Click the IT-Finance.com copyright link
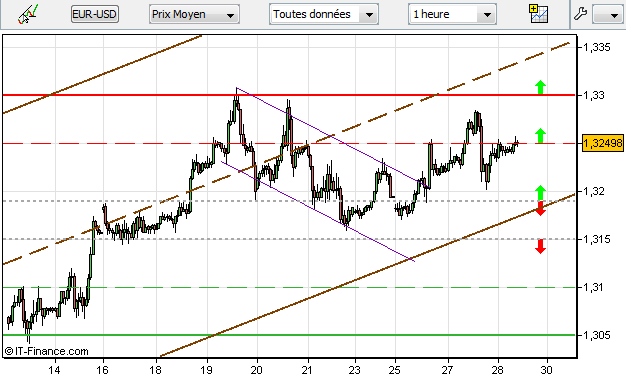626x375 pixels. coord(46,351)
